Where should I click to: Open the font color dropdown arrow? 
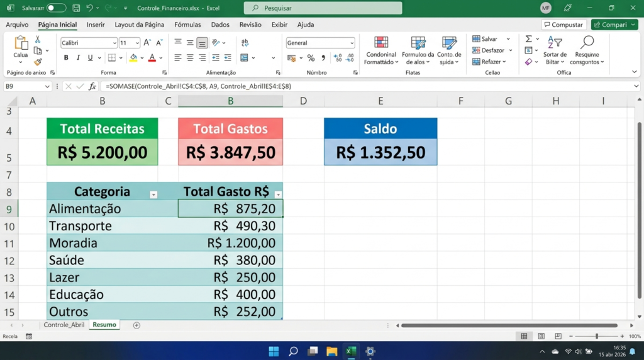pos(161,58)
